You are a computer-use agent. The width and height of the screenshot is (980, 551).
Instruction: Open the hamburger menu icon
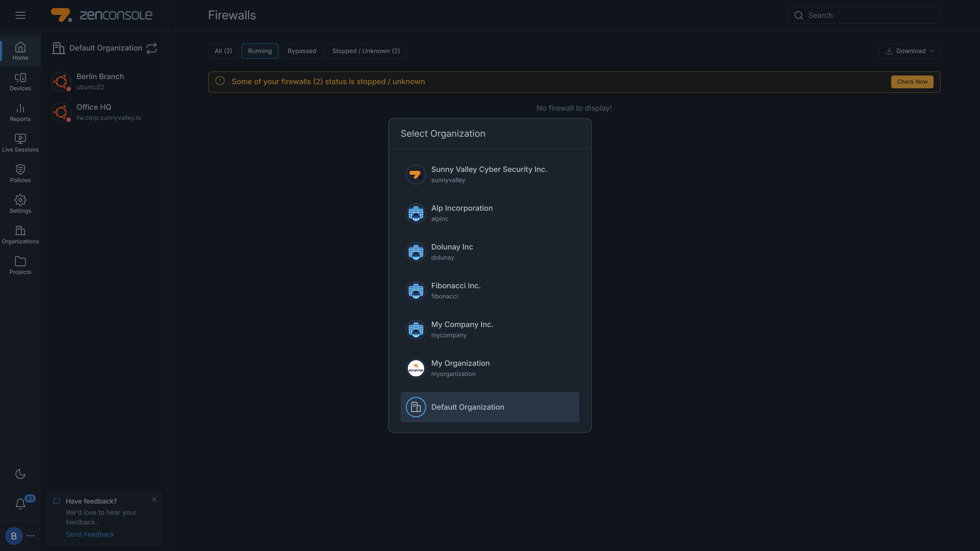click(x=20, y=15)
